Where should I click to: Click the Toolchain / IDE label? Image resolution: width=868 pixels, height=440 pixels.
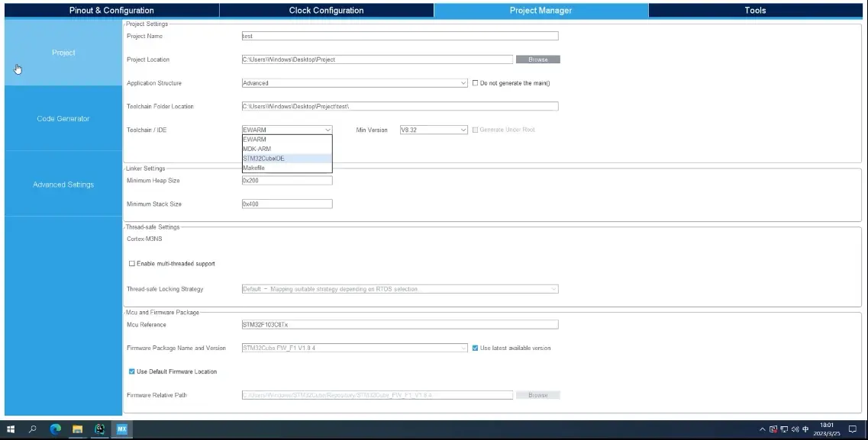[147, 130]
